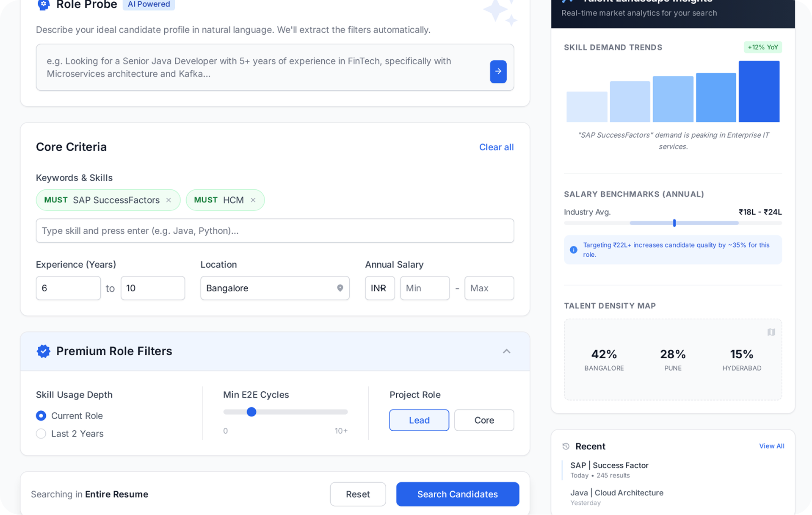The width and height of the screenshot is (812, 515).
Task: Adjust the Min E2E Cycles slider handle
Action: (x=251, y=412)
